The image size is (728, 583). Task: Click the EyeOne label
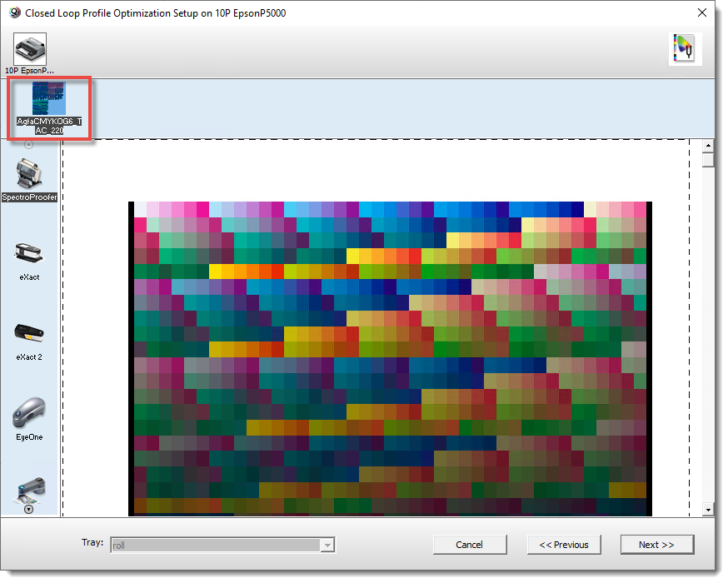click(x=29, y=437)
